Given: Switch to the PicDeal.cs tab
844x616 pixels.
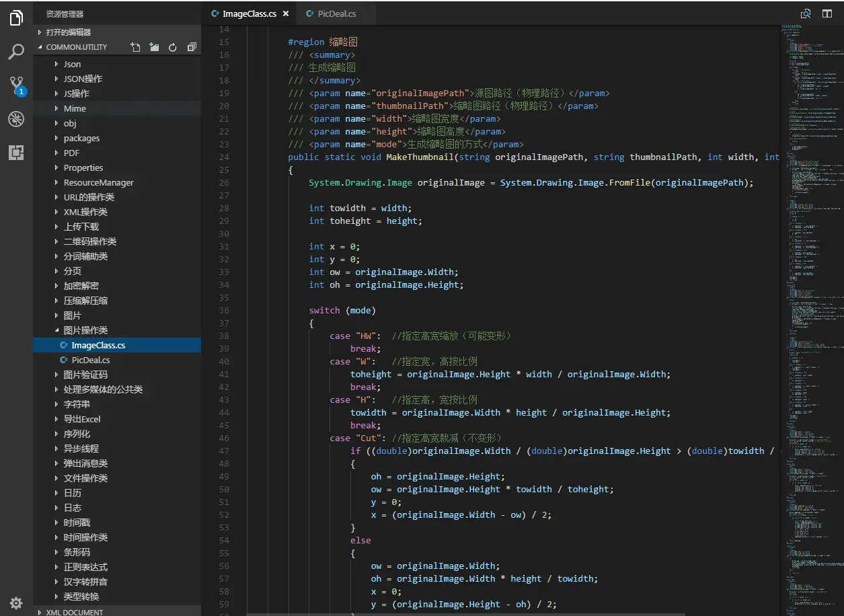Looking at the screenshot, I should 336,13.
